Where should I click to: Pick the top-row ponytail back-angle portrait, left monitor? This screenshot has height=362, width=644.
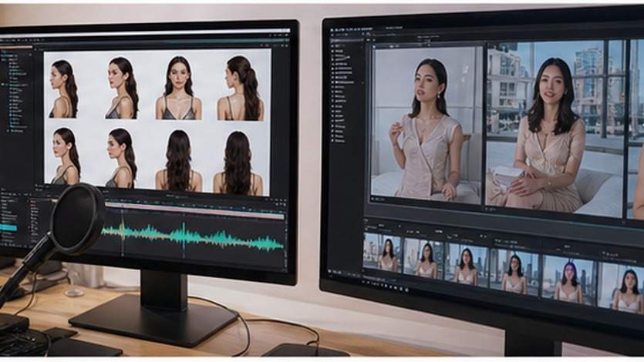click(x=241, y=88)
